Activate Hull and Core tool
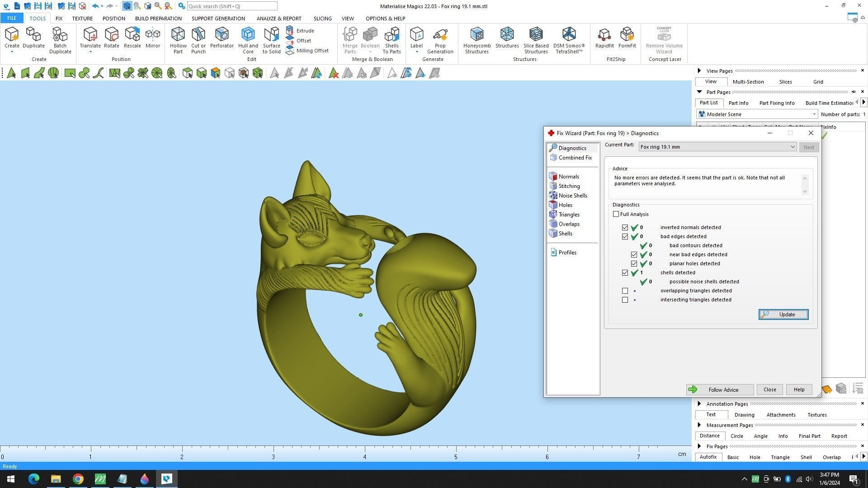The width and height of the screenshot is (868, 488). [248, 40]
